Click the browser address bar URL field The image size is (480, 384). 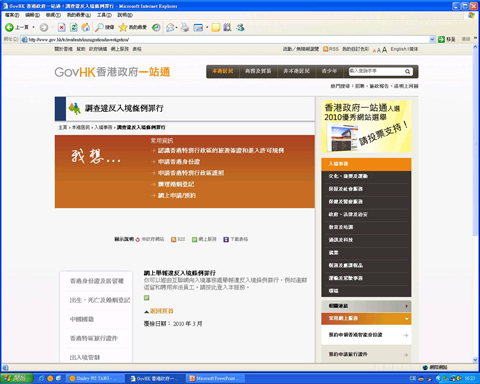tap(228, 39)
